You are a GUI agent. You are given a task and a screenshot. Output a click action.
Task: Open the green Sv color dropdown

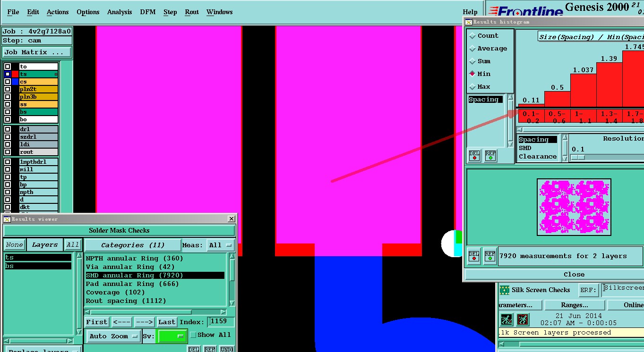(172, 336)
